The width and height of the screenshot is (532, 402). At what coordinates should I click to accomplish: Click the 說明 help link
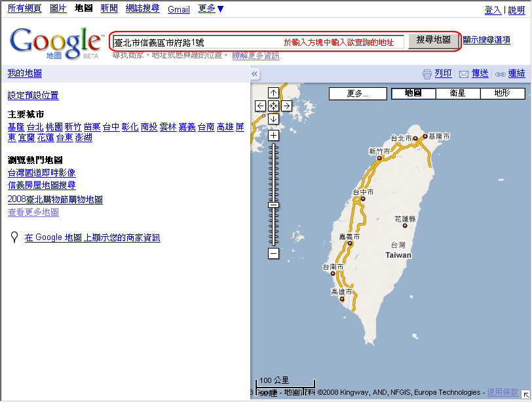pos(516,10)
